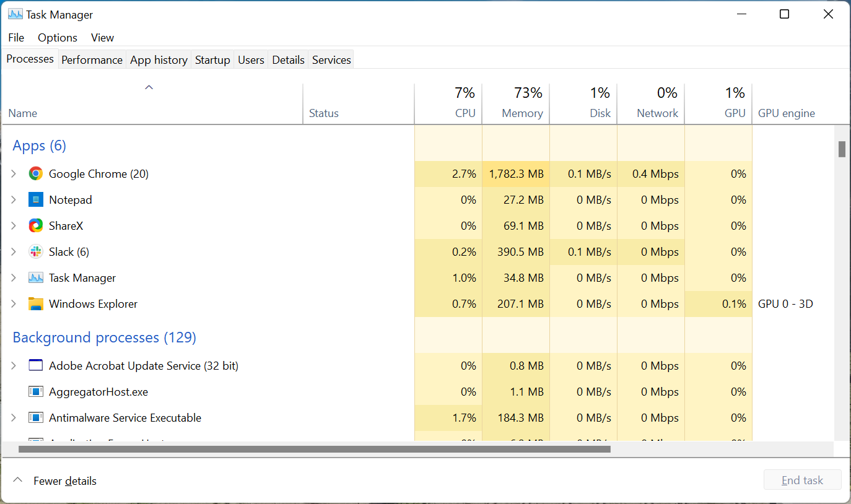Open the File menu
This screenshot has width=851, height=504.
tap(16, 38)
